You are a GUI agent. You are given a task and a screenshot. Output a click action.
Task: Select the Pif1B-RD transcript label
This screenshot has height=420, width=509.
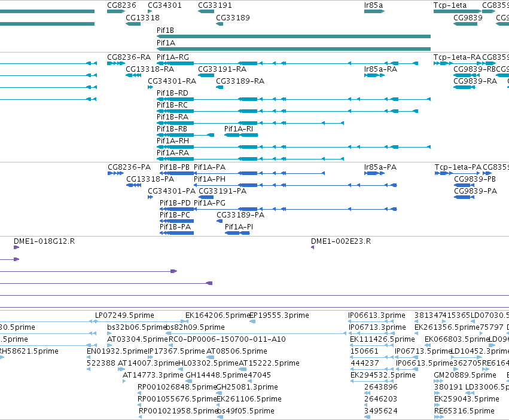coord(172,93)
